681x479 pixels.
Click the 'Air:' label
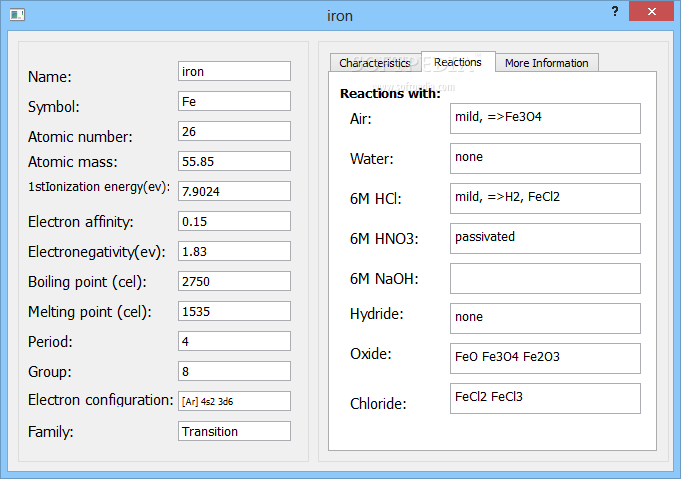point(360,119)
